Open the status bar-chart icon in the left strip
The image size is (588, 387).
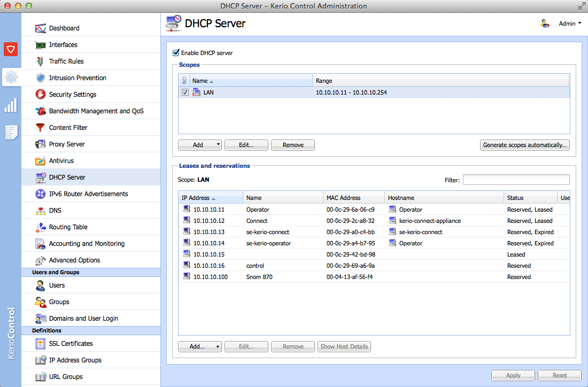pos(11,105)
